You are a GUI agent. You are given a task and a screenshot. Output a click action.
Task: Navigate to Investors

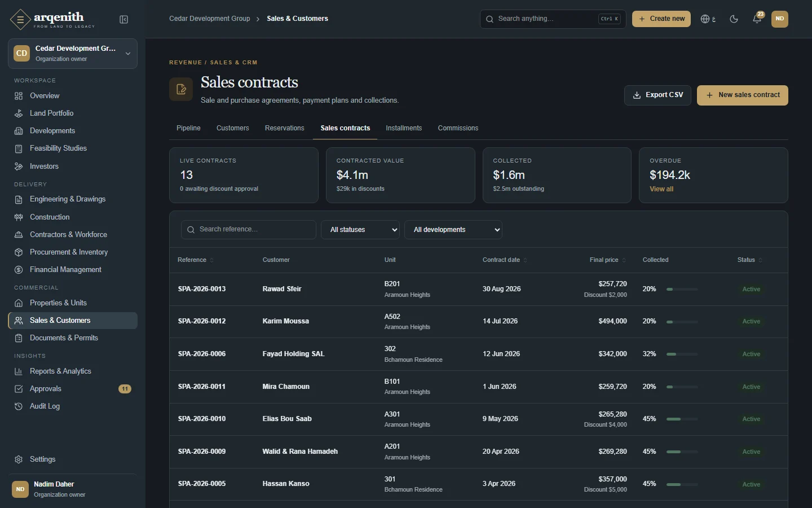(x=73, y=167)
